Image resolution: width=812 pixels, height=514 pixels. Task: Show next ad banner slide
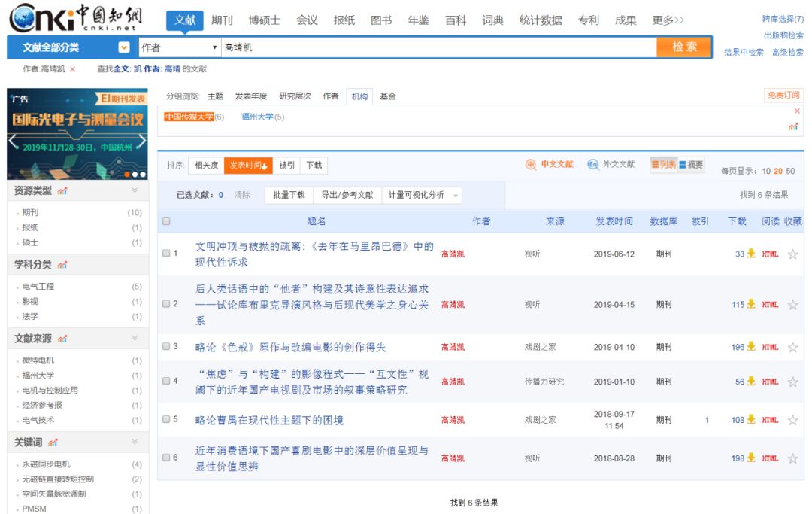point(142,141)
